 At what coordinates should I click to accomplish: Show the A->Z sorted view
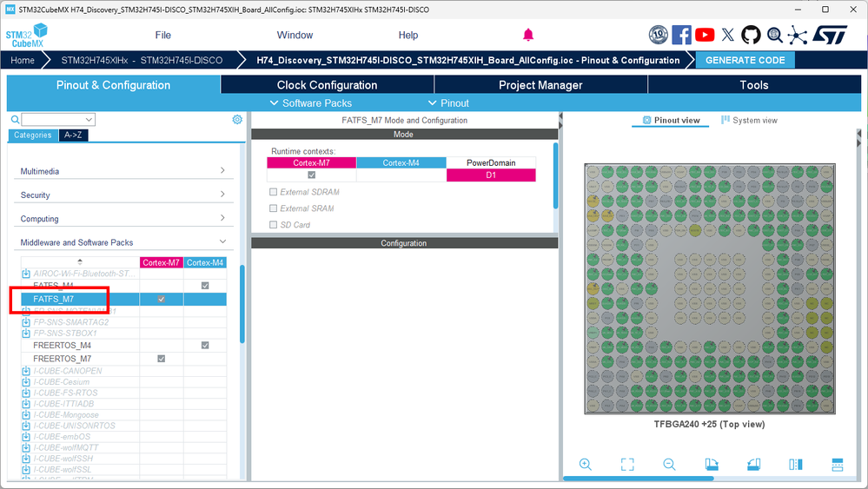[73, 135]
